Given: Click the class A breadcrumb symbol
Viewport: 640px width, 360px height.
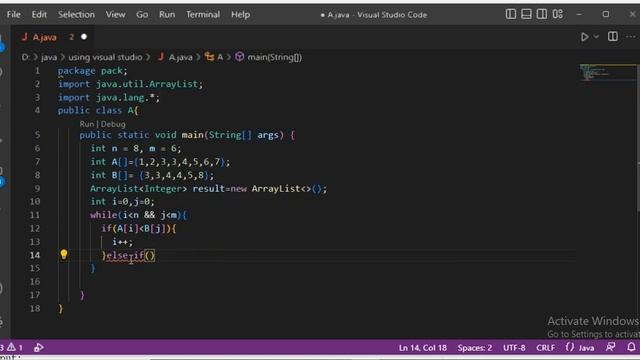Looking at the screenshot, I should (220, 58).
